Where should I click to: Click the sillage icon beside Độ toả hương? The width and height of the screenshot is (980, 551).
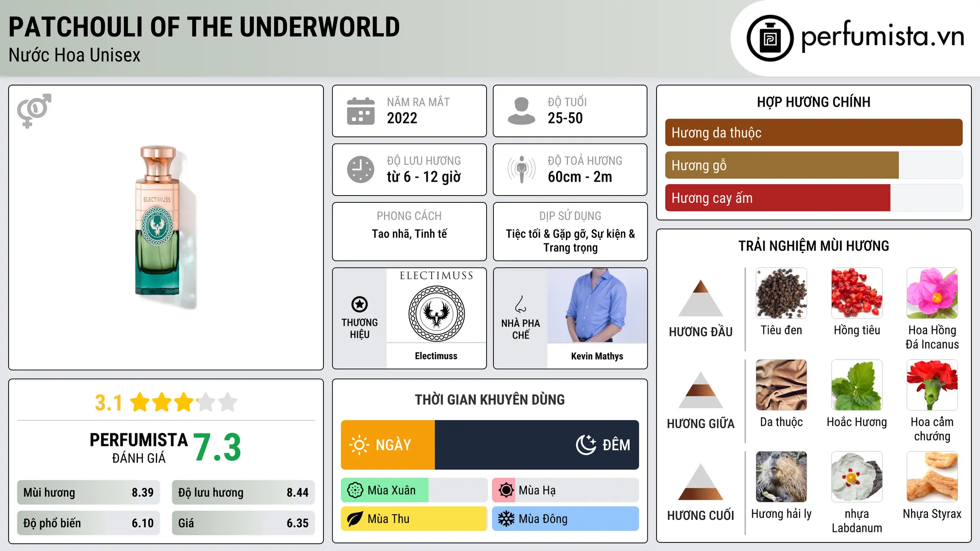click(x=522, y=169)
